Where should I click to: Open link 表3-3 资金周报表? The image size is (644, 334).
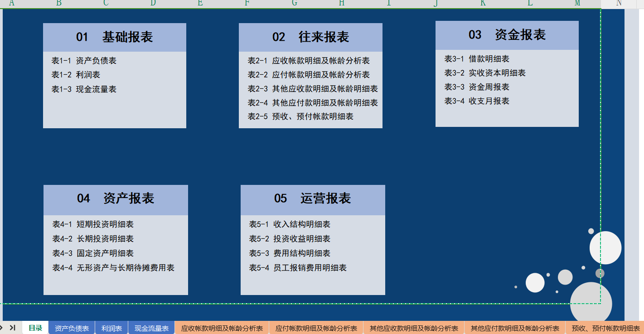pyautogui.click(x=477, y=87)
